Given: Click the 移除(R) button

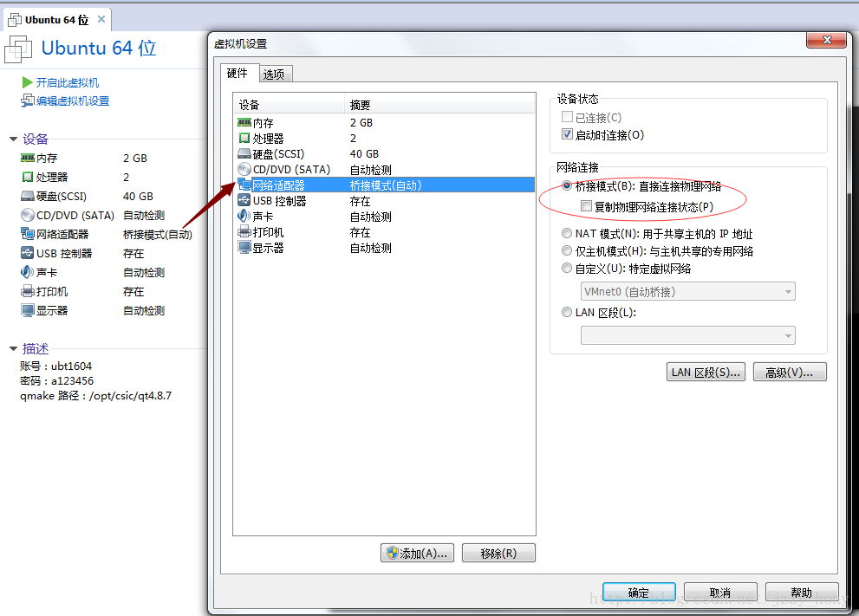Looking at the screenshot, I should tap(498, 553).
